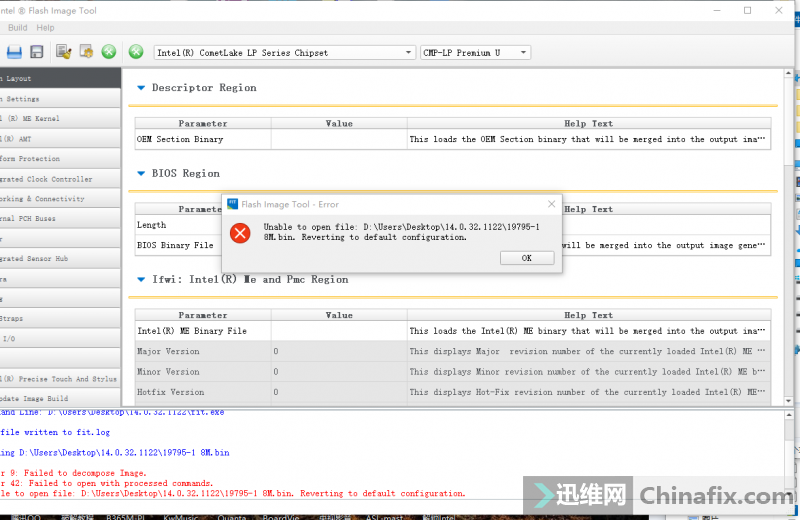Viewport: 800px width, 520px height.
Task: Select the Straps sidebar tab
Action: click(60, 318)
